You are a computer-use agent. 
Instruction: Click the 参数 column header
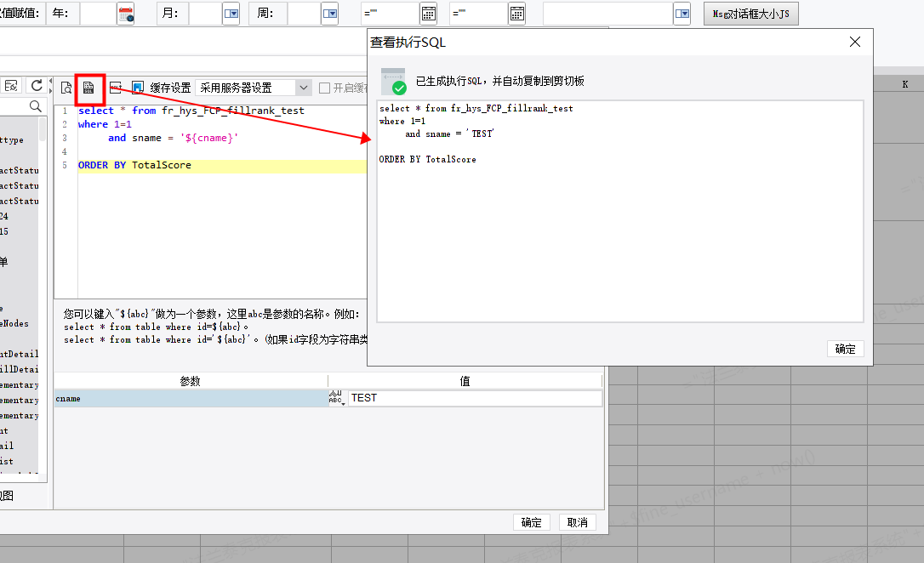(191, 381)
